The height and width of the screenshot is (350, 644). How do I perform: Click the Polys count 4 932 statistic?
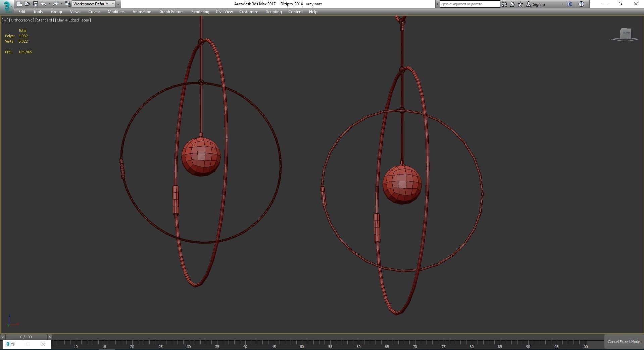click(23, 36)
